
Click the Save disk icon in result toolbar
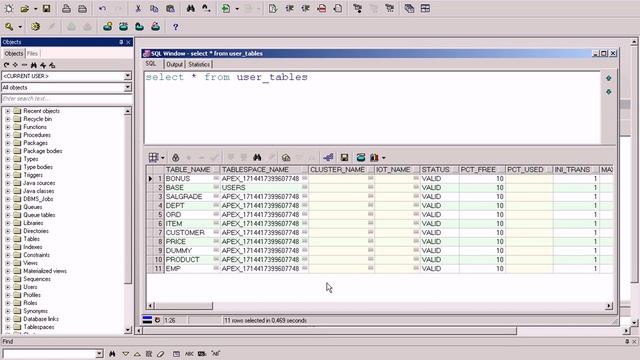[344, 158]
